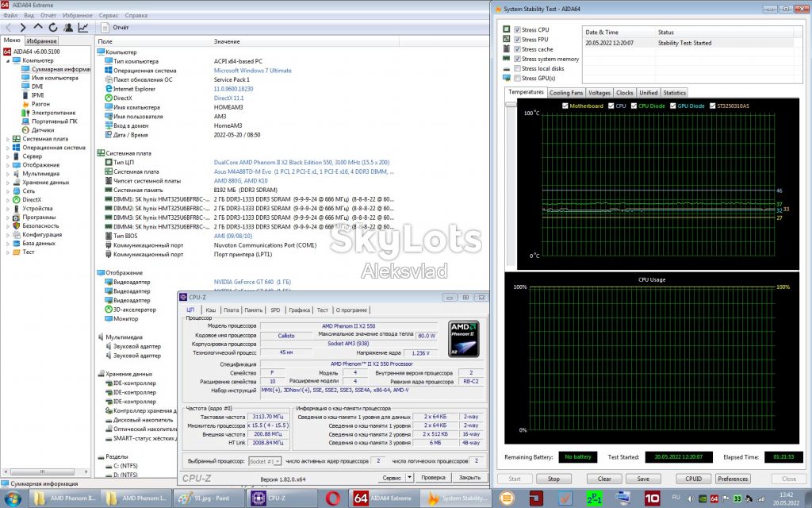
Task: Open the CPU-Z Память tab
Action: tap(253, 310)
